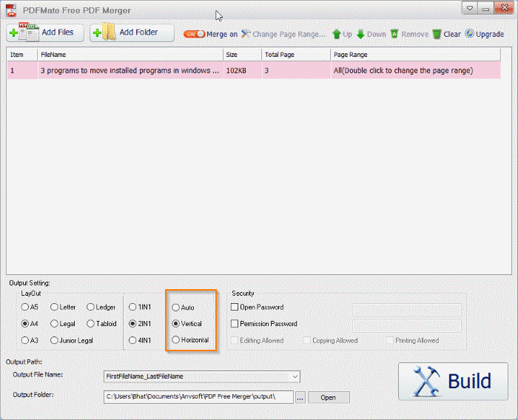Click the Total Page column header

(x=296, y=55)
